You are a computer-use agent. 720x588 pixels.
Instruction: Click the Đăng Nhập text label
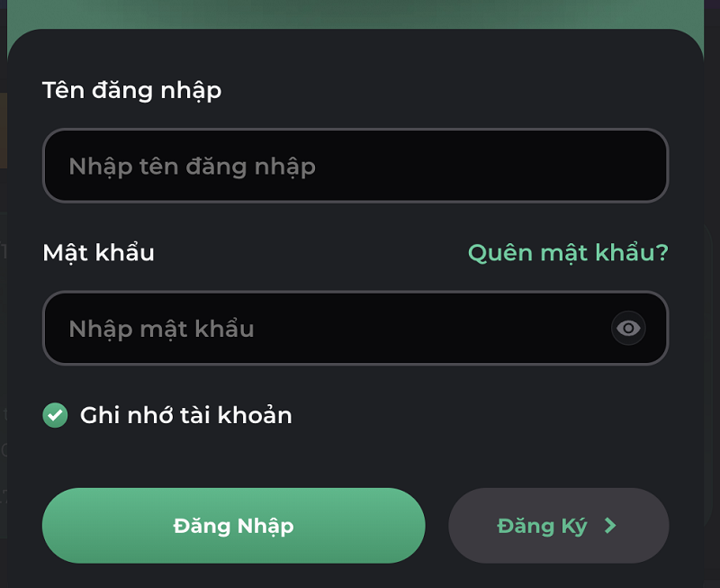(233, 526)
